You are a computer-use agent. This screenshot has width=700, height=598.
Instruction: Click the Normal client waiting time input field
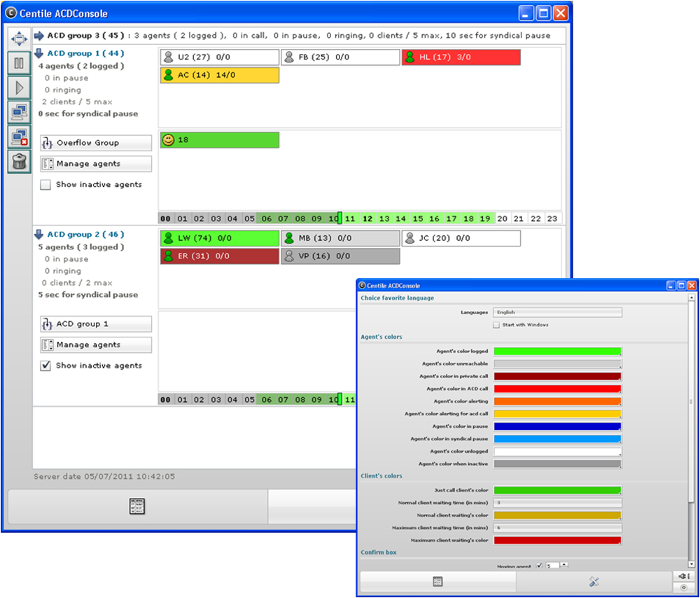[557, 503]
